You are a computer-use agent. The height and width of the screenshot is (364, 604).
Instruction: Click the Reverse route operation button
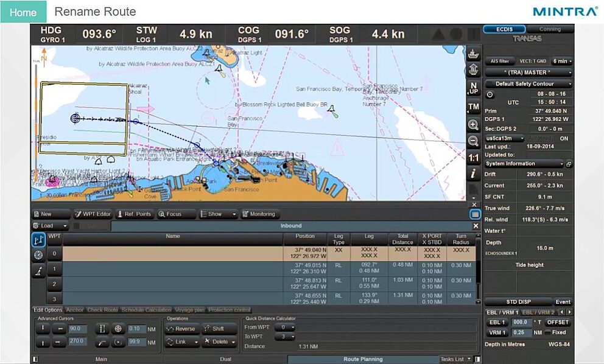tap(182, 329)
